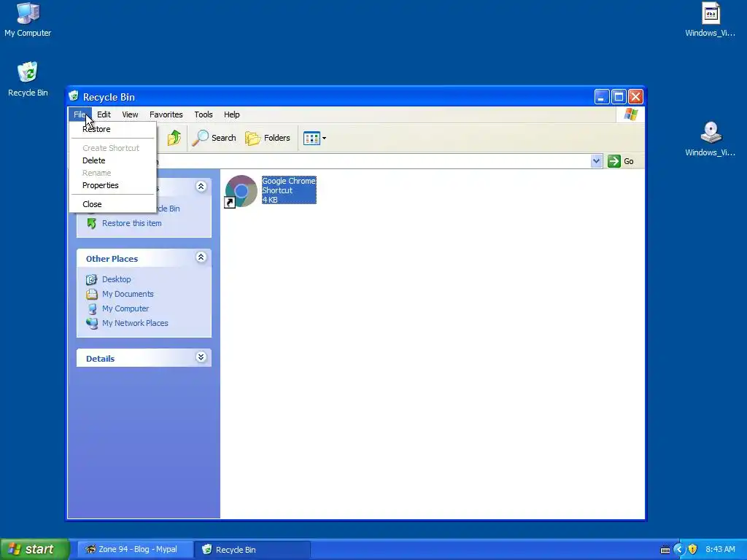747x560 pixels.
Task: Click the Google Chrome Shortcut file name
Action: (x=289, y=190)
